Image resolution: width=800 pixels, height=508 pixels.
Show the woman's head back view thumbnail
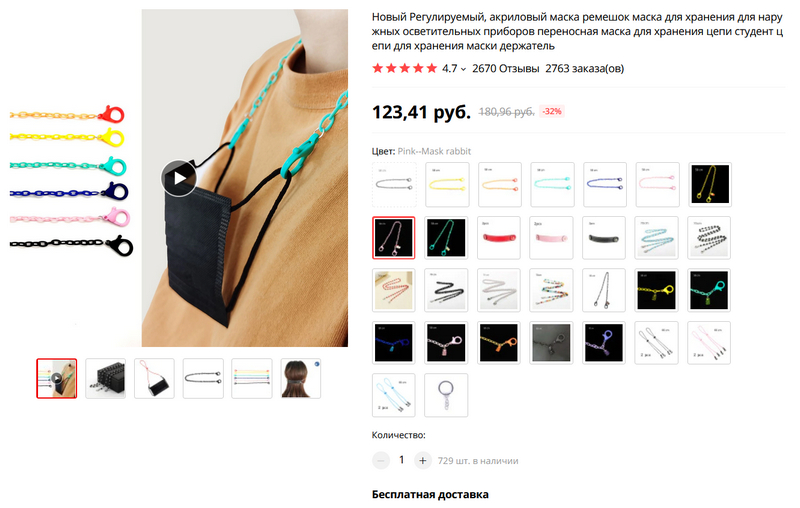click(x=301, y=378)
